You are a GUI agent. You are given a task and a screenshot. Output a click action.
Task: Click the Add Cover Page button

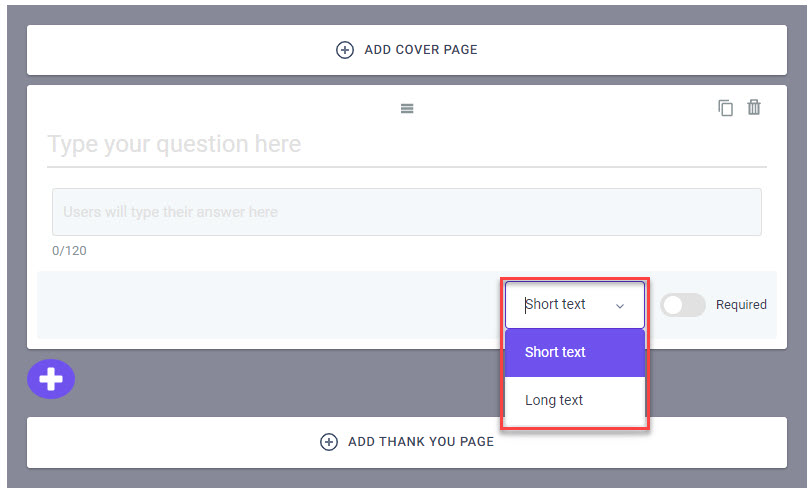coord(407,50)
